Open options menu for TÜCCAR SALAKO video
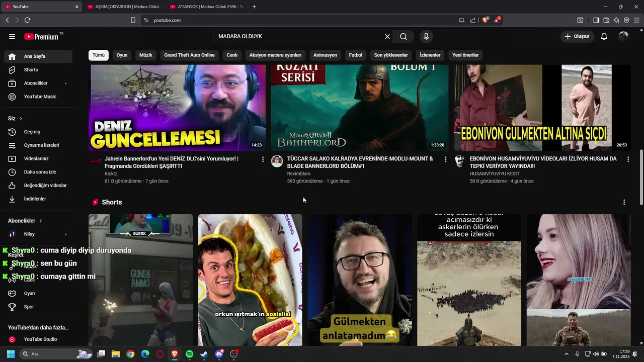Screen dimensions: 644x362 point(445,159)
